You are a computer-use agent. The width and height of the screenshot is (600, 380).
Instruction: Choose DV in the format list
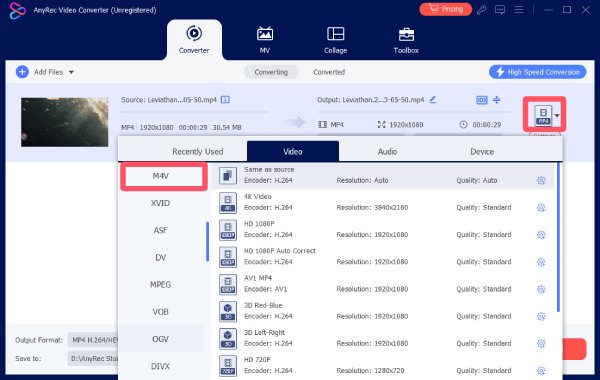160,258
